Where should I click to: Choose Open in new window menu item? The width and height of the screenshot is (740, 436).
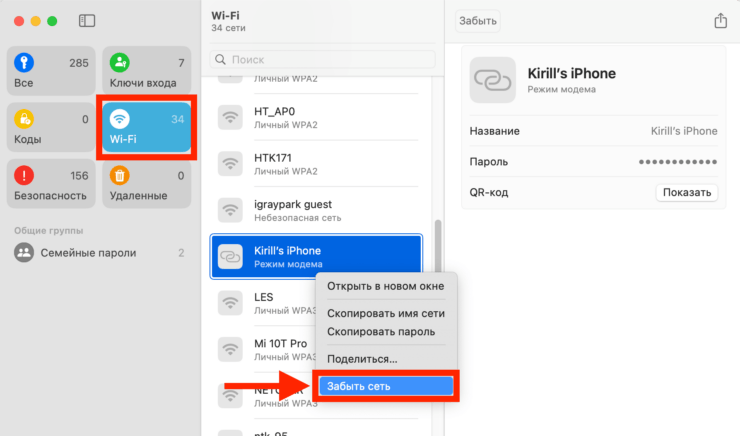coord(385,286)
